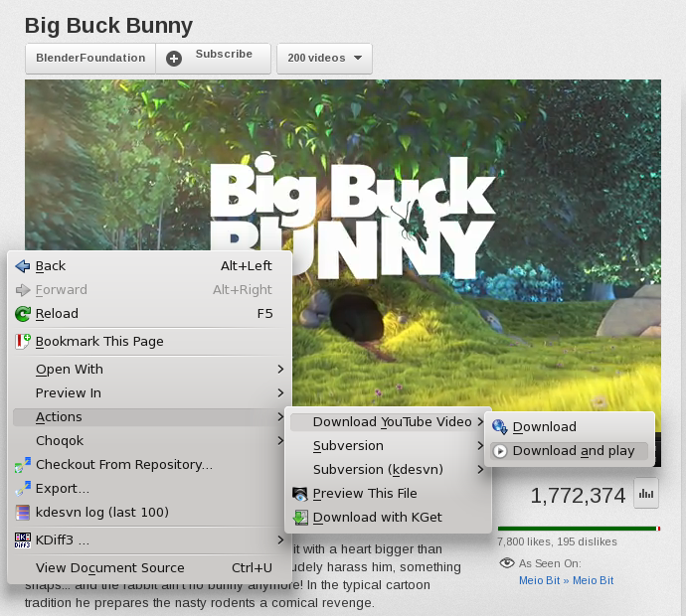The image size is (686, 616).
Task: Click the globe Download icon in submenu
Action: [x=500, y=426]
